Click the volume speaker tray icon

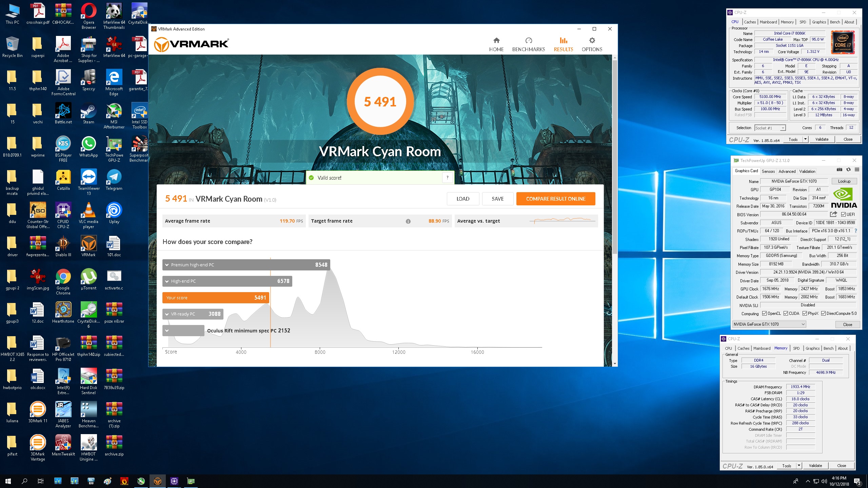coord(824,481)
